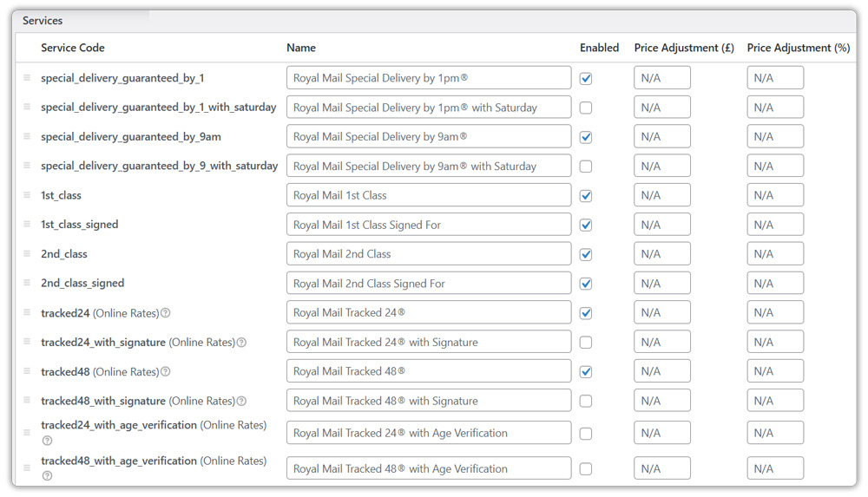The width and height of the screenshot is (868, 497).
Task: Edit name field Royal Mail Tracked 48 with Signature
Action: (x=429, y=401)
